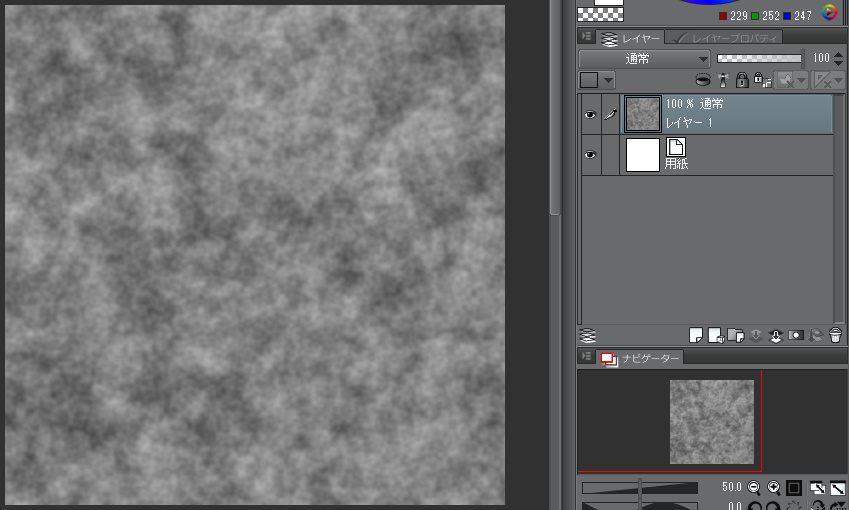Screen dimensions: 849x510
Task: Switch to the レイヤー (Layer) tab
Action: point(630,38)
